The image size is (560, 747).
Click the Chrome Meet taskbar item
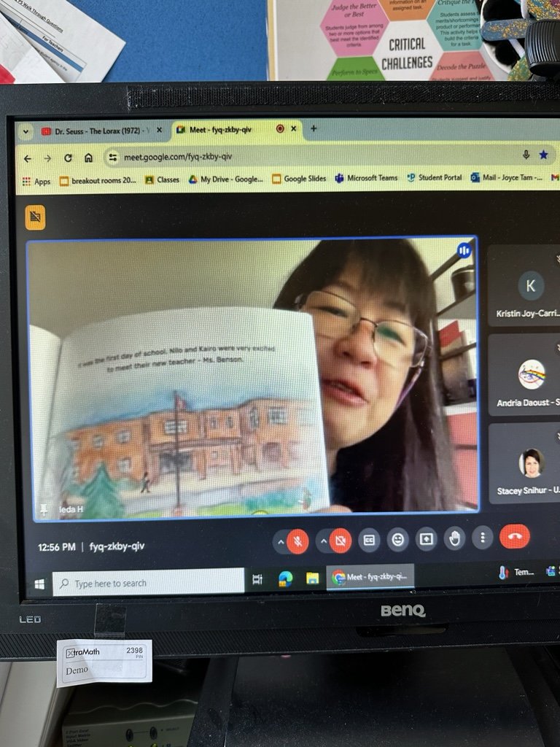coord(370,577)
